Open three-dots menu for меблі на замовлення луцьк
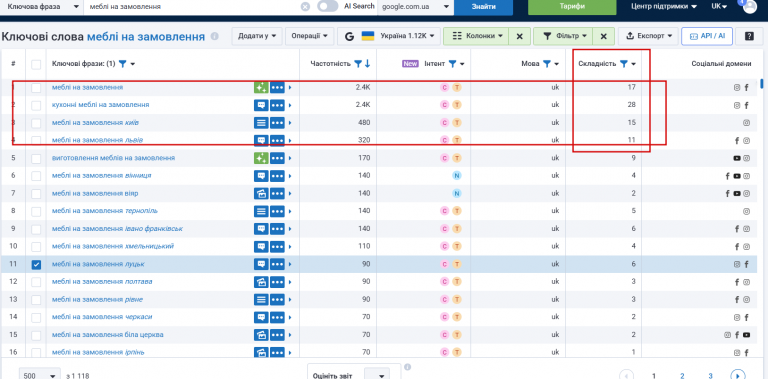Image resolution: width=768 pixels, height=379 pixels. pyautogui.click(x=277, y=264)
